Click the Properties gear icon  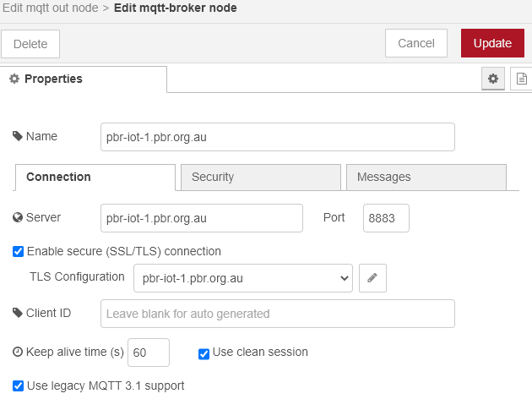pos(14,79)
